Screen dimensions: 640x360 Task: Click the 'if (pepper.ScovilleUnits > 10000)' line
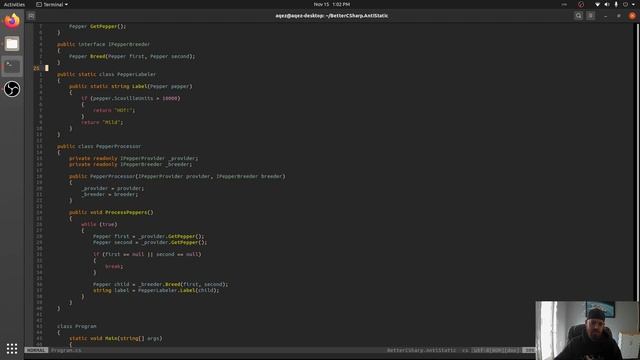(131, 98)
